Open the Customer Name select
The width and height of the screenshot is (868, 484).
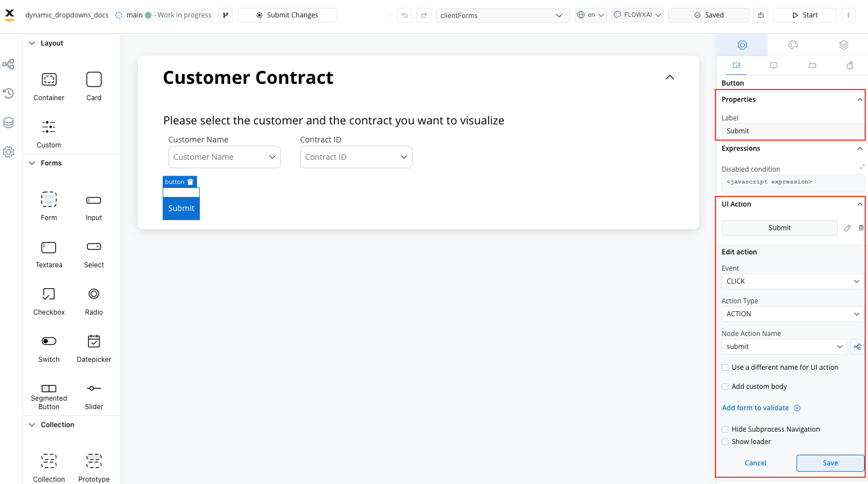tap(225, 157)
